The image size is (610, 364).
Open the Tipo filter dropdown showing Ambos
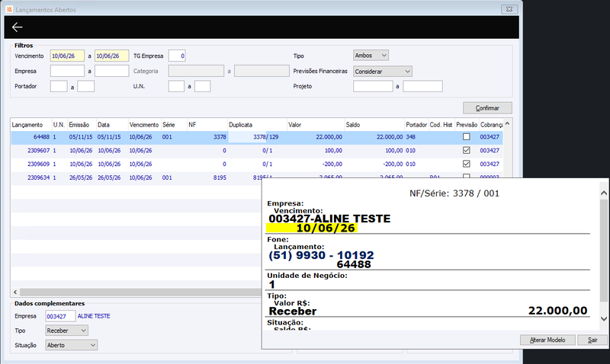point(371,56)
